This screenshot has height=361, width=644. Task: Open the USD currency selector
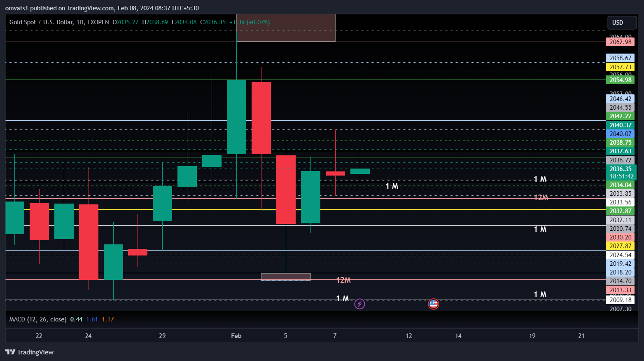[622, 23]
